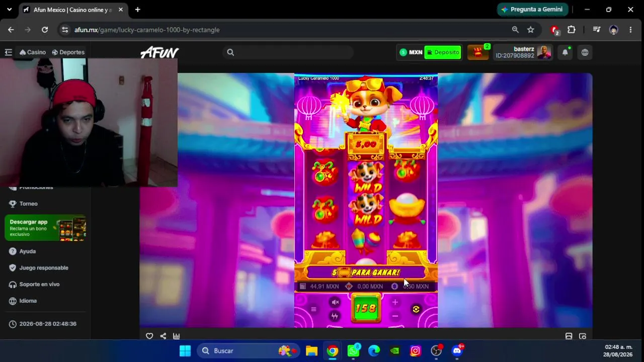Click the site search field
The height and width of the screenshot is (362, 644).
288,52
